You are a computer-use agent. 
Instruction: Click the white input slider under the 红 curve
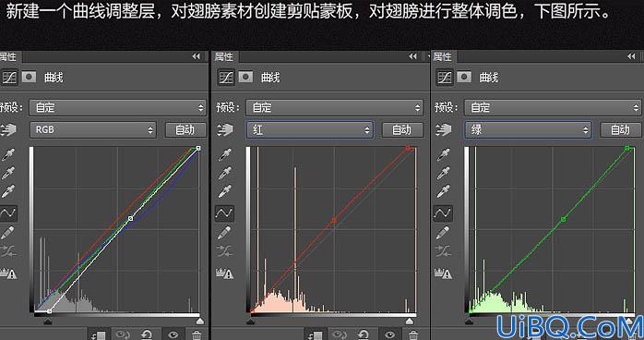tap(410, 322)
